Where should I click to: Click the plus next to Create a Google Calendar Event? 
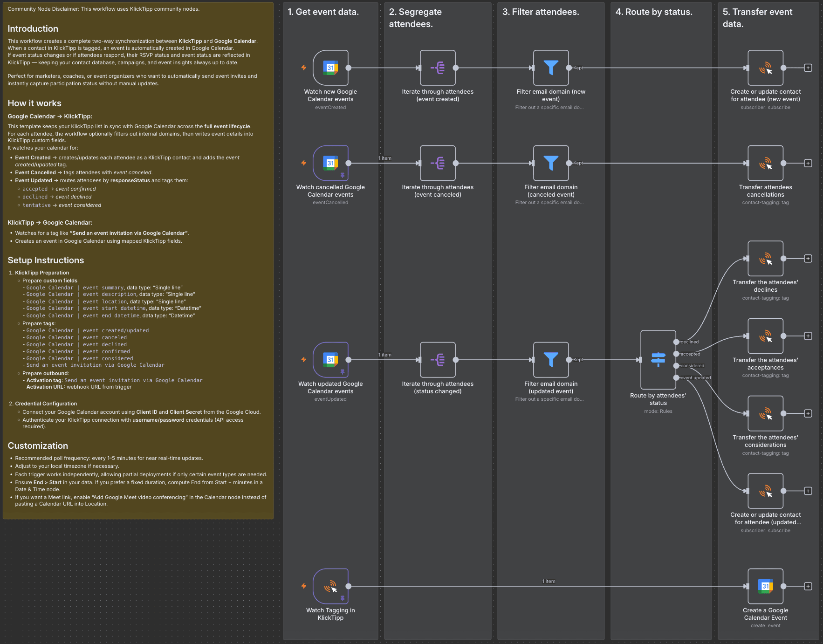pos(808,587)
